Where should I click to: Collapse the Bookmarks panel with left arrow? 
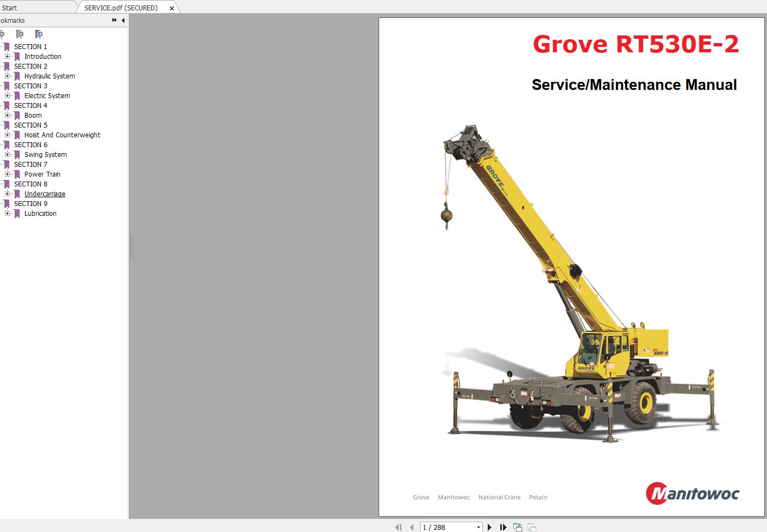pyautogui.click(x=123, y=20)
